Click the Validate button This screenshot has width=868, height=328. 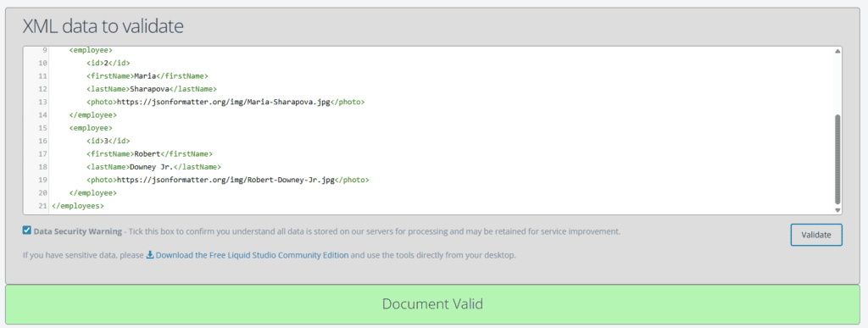[x=816, y=235]
